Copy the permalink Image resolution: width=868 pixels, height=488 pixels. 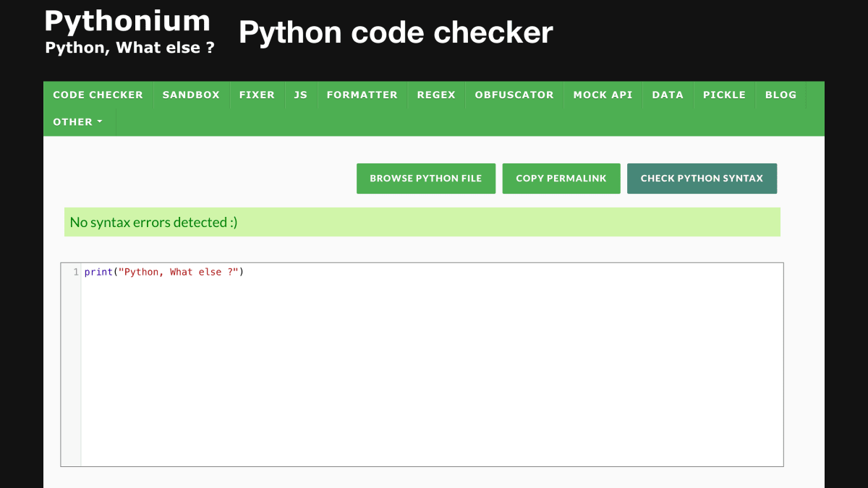tap(561, 179)
